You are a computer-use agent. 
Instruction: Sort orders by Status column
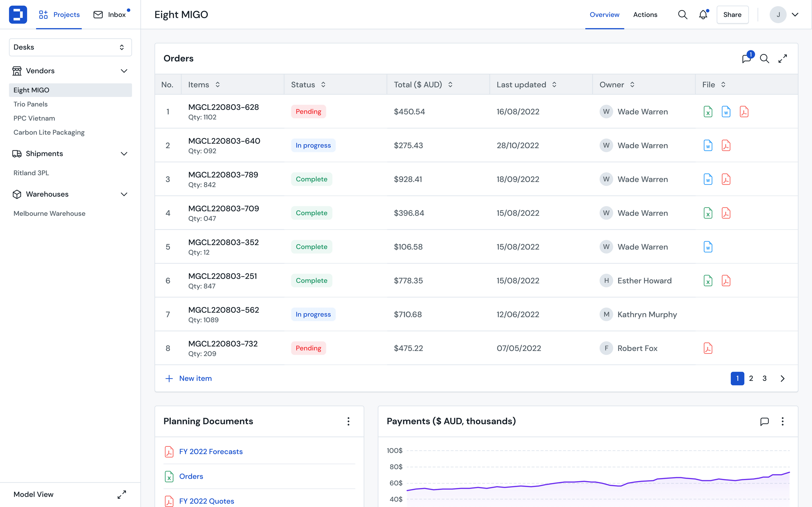323,85
